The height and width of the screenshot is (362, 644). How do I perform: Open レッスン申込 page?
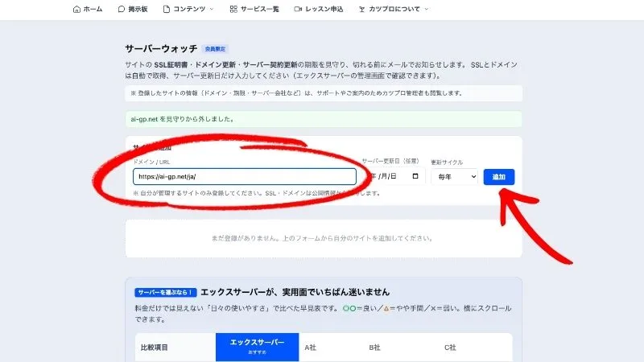[319, 9]
